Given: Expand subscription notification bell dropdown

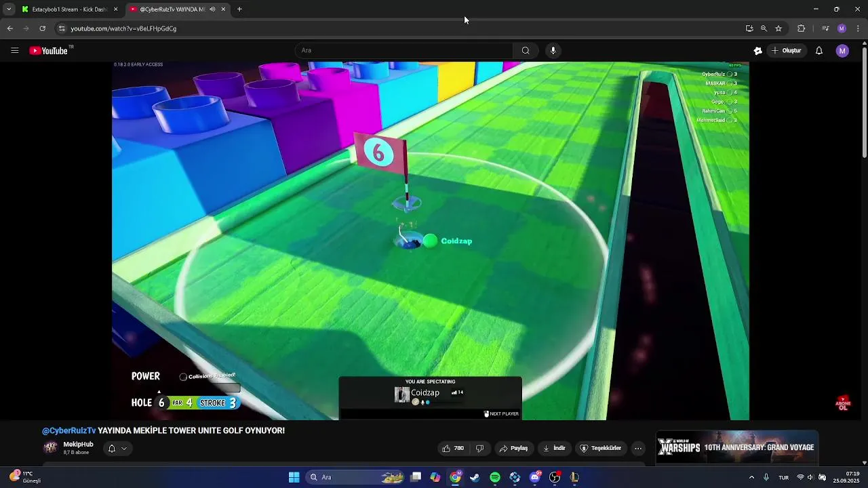Looking at the screenshot, I should [x=117, y=448].
